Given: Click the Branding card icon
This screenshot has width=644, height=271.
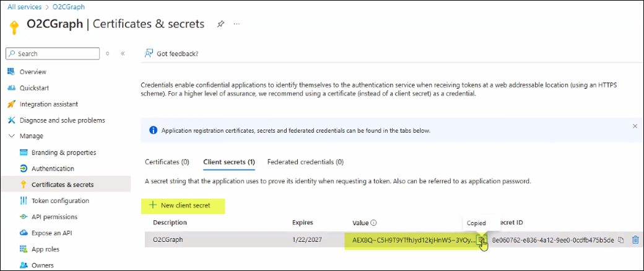Looking at the screenshot, I should [24, 152].
